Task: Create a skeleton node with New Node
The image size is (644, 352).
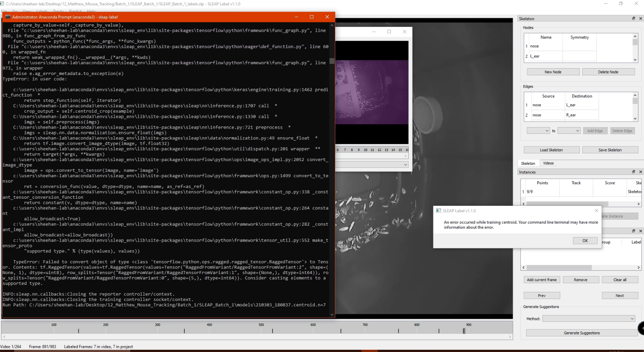Action: click(x=553, y=72)
